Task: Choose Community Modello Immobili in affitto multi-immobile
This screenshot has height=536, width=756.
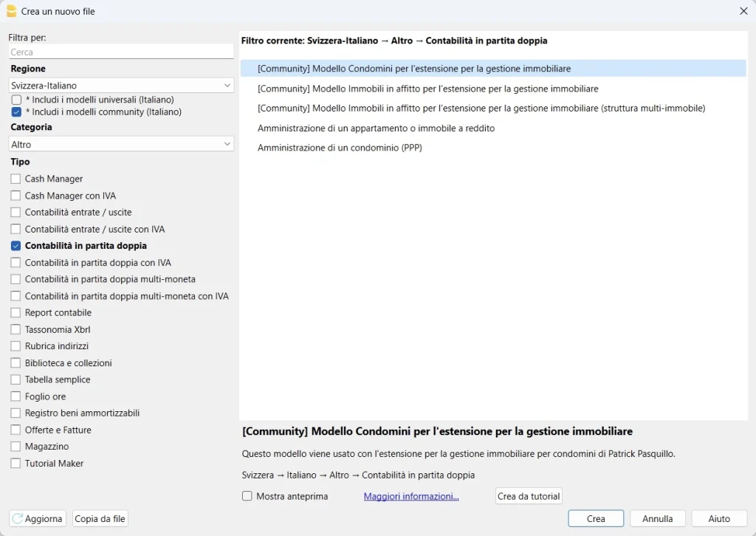Action: [481, 108]
